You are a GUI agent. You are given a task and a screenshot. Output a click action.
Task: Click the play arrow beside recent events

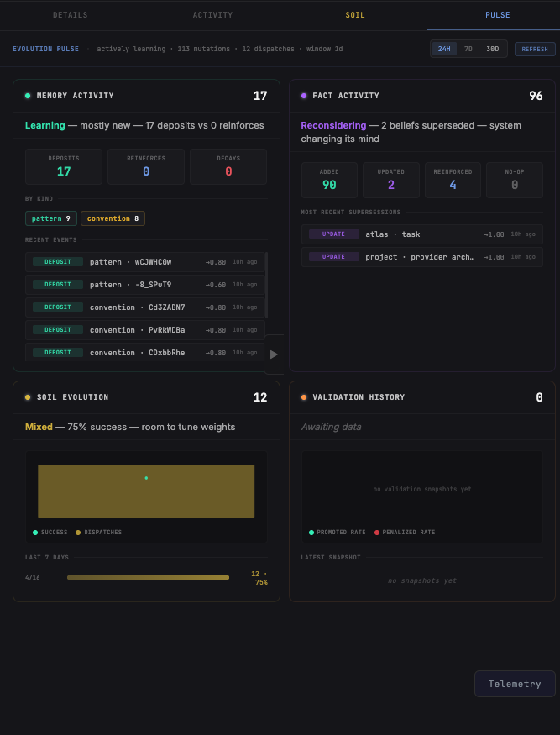click(275, 354)
